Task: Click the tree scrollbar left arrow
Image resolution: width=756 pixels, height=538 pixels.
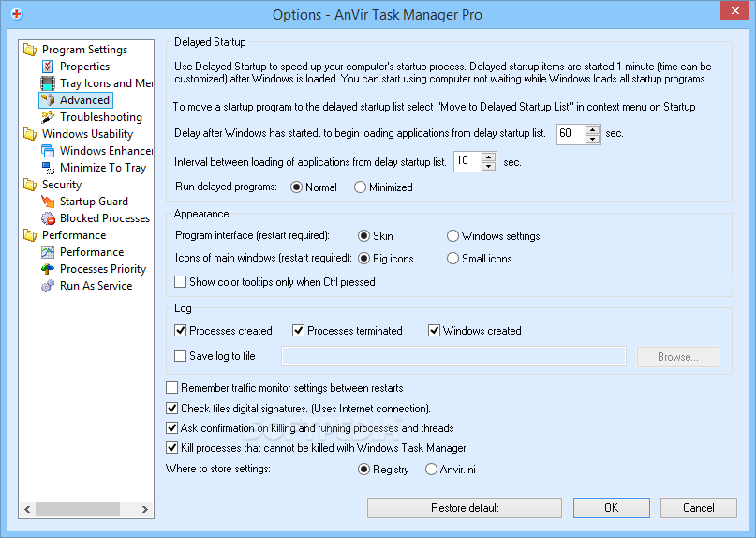Action: tap(27, 510)
